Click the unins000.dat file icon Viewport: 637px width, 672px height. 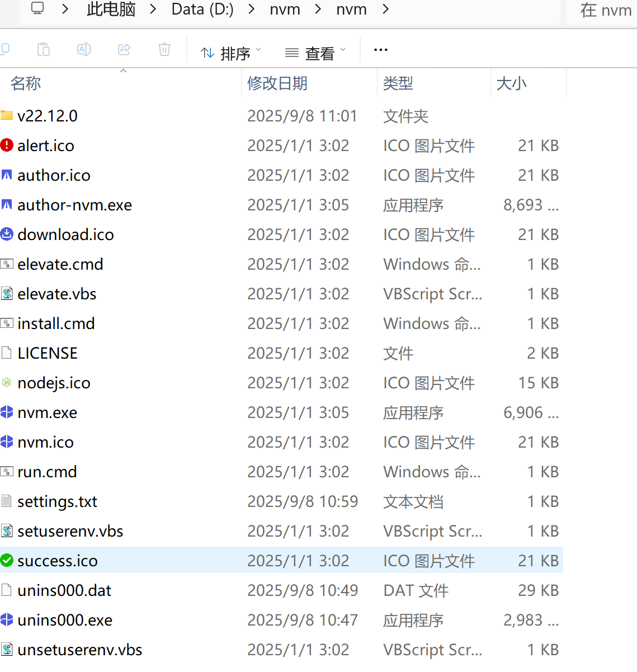(x=7, y=590)
